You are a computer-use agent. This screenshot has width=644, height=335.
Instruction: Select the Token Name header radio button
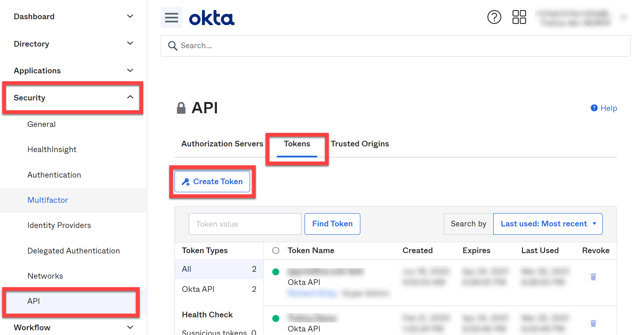276,251
